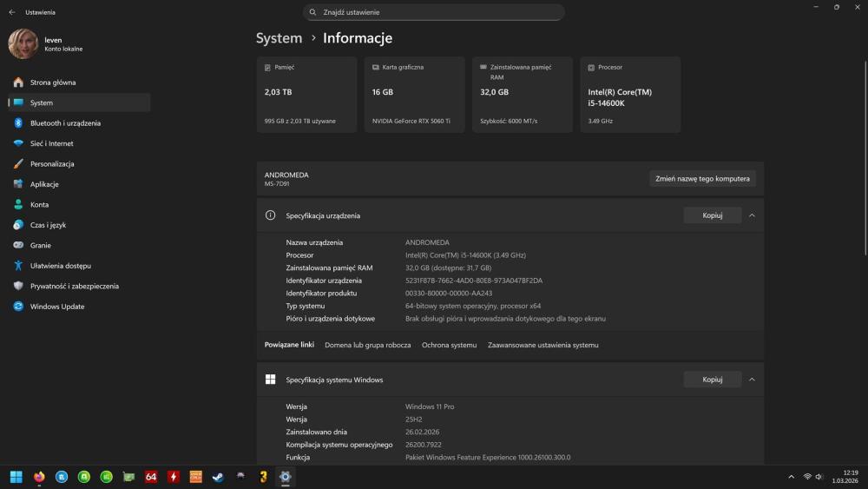Click Zmień nazwę tego komputera

pyautogui.click(x=702, y=179)
